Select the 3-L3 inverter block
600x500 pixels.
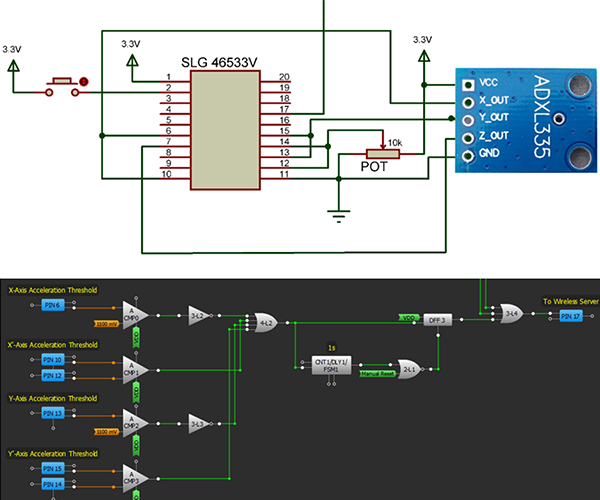(198, 423)
